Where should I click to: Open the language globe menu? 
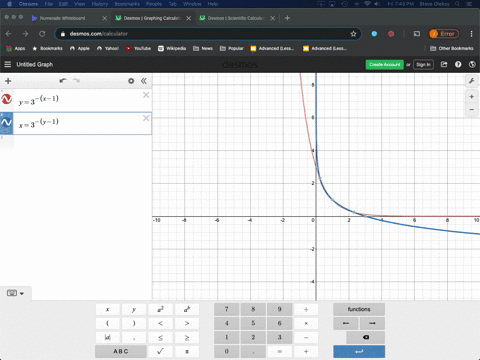tap(472, 64)
